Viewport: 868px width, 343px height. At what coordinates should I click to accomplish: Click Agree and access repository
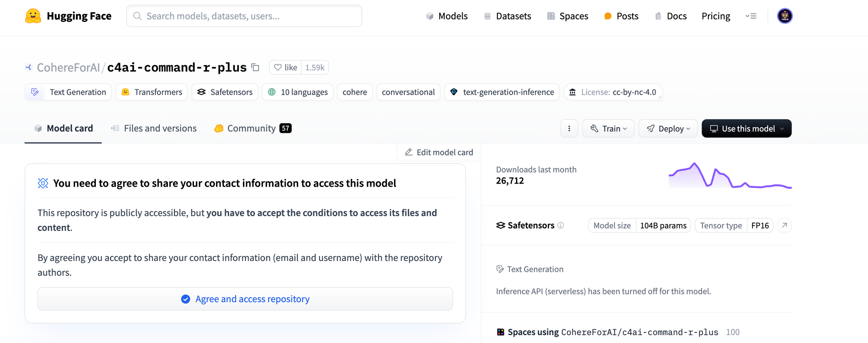pyautogui.click(x=245, y=299)
